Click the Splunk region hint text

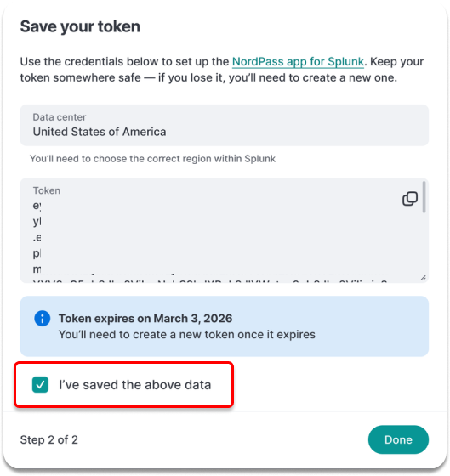152,159
